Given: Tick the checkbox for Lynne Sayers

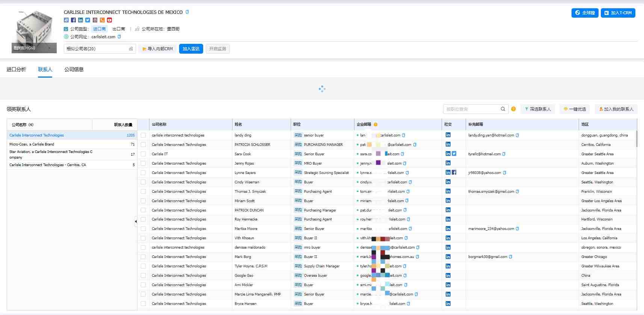Looking at the screenshot, I should (x=143, y=172).
